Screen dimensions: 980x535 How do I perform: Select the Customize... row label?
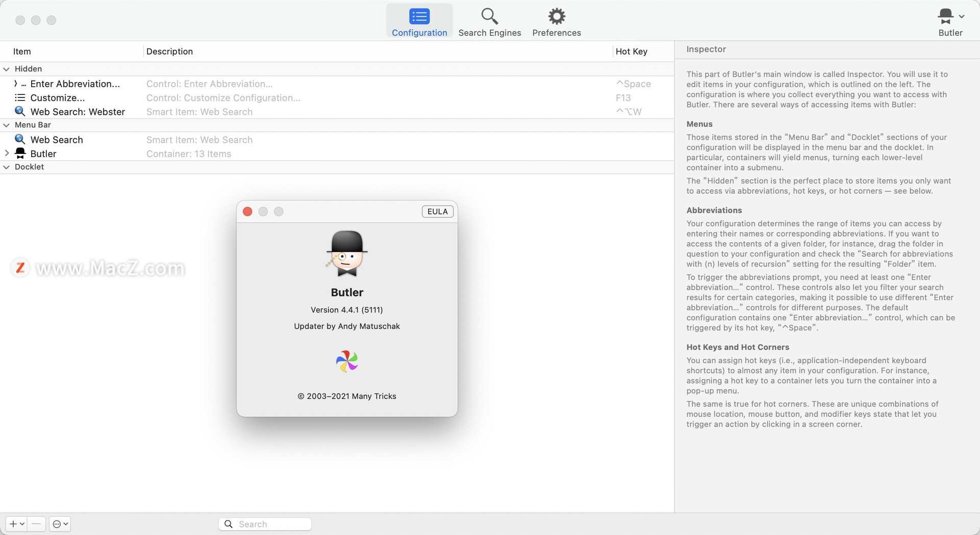[x=58, y=98]
